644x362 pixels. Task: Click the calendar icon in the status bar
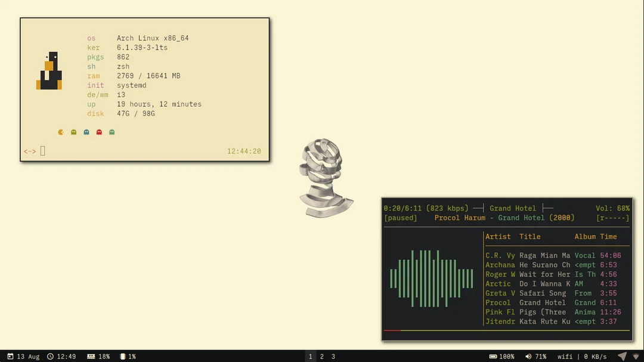(10, 356)
